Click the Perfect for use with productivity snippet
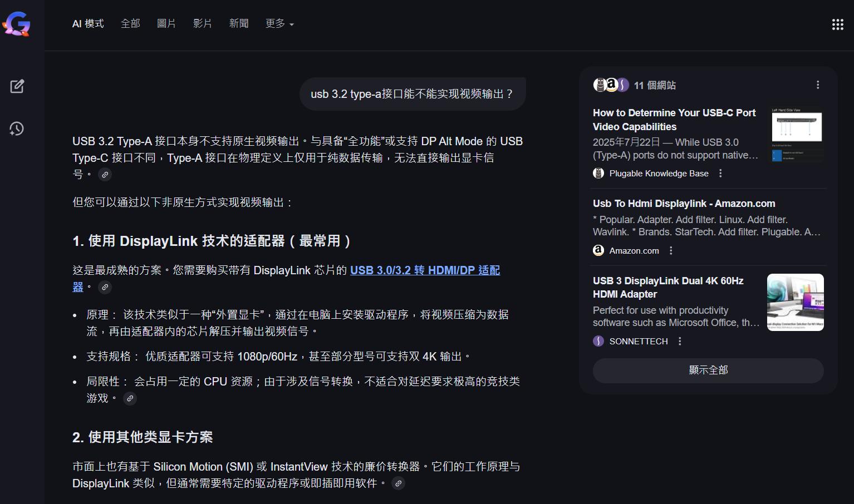854x504 pixels. (x=676, y=317)
